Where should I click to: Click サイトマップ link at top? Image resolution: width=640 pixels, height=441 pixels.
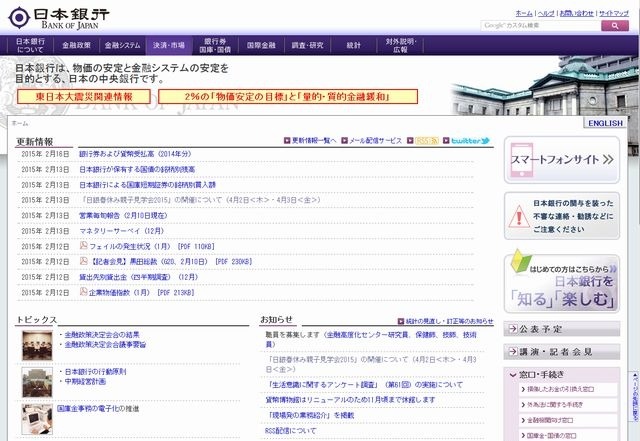tap(614, 13)
